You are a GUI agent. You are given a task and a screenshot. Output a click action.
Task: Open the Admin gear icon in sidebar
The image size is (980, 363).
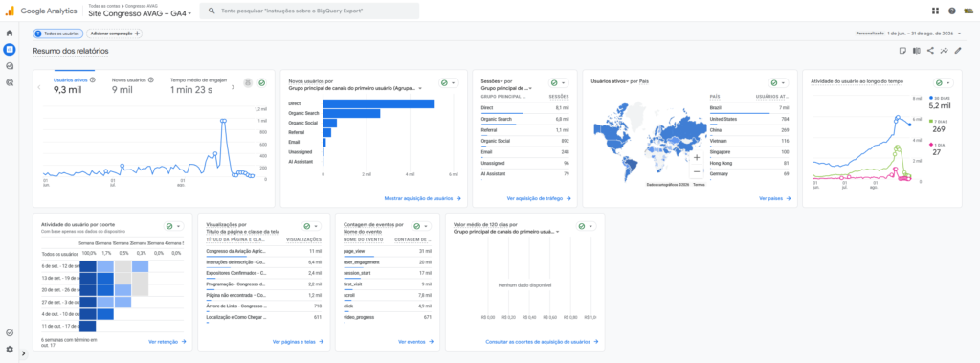10,350
